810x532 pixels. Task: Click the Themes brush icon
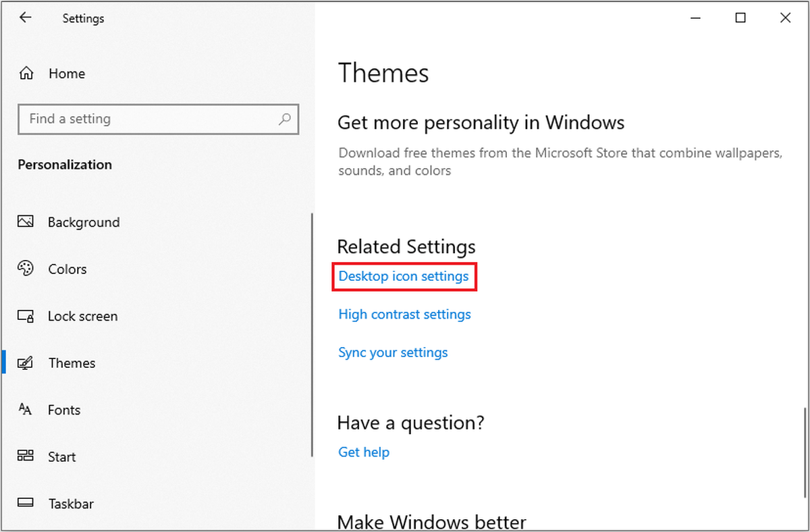pos(26,363)
